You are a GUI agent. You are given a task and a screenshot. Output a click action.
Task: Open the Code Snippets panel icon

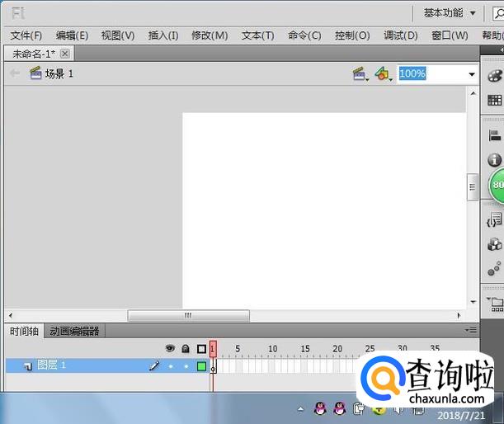click(494, 220)
